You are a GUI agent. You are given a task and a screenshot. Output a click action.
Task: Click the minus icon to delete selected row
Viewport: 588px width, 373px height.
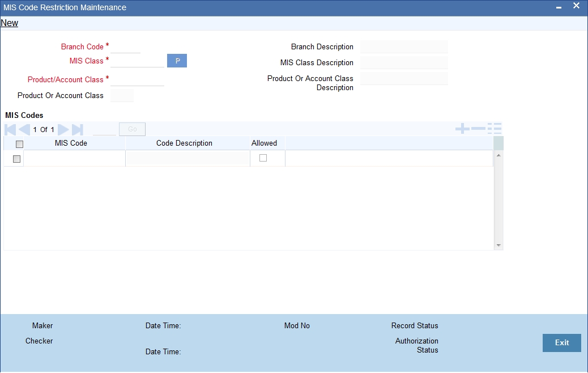point(479,129)
